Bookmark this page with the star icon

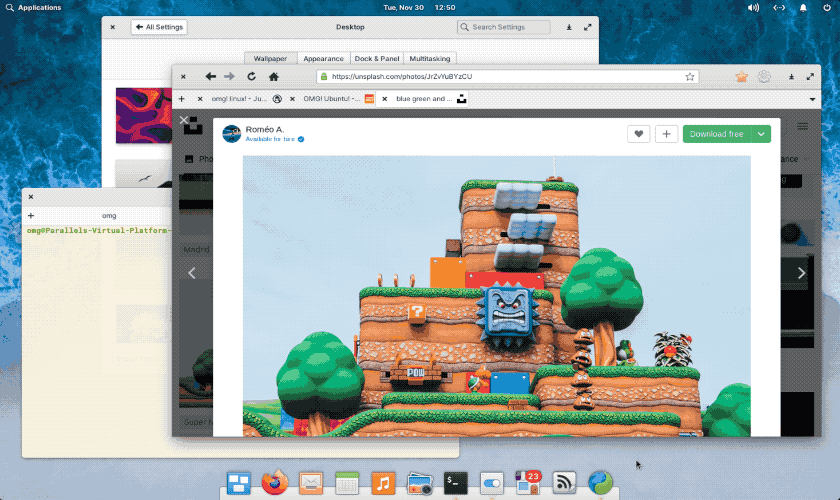[689, 77]
